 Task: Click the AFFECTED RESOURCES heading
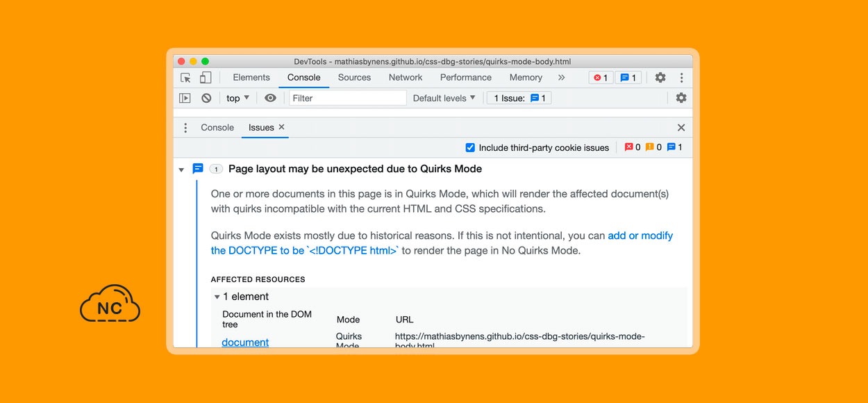point(258,279)
